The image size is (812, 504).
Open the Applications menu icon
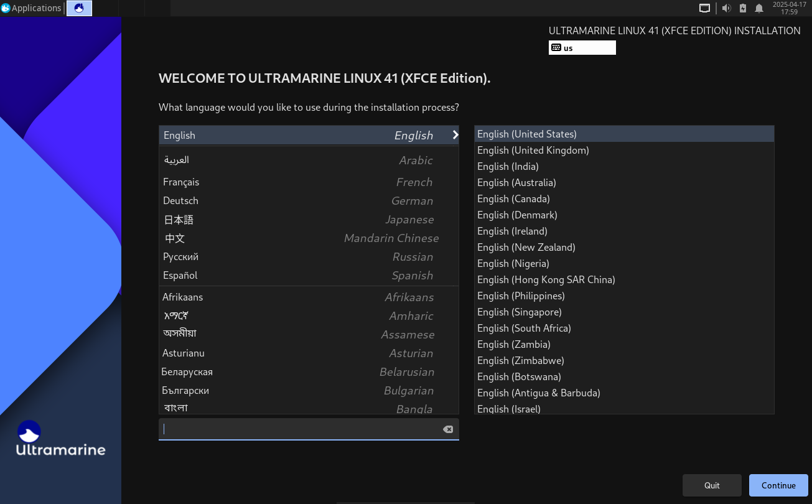(x=6, y=8)
